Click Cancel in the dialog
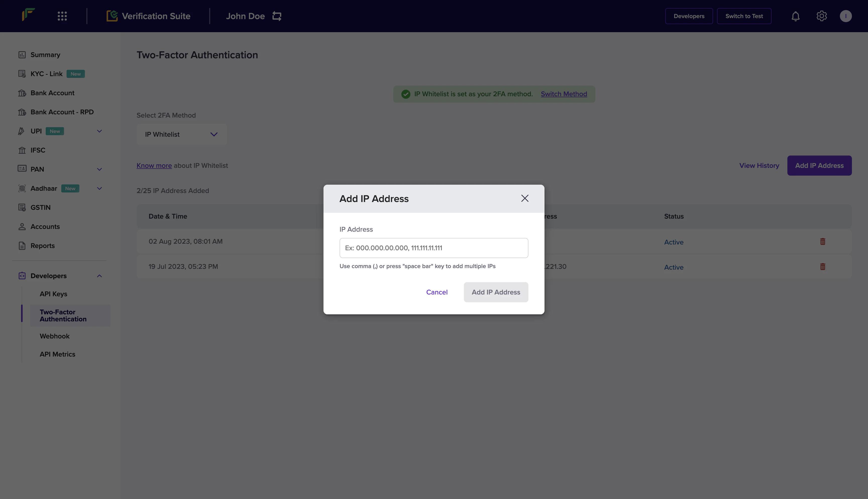868x499 pixels. (x=437, y=292)
